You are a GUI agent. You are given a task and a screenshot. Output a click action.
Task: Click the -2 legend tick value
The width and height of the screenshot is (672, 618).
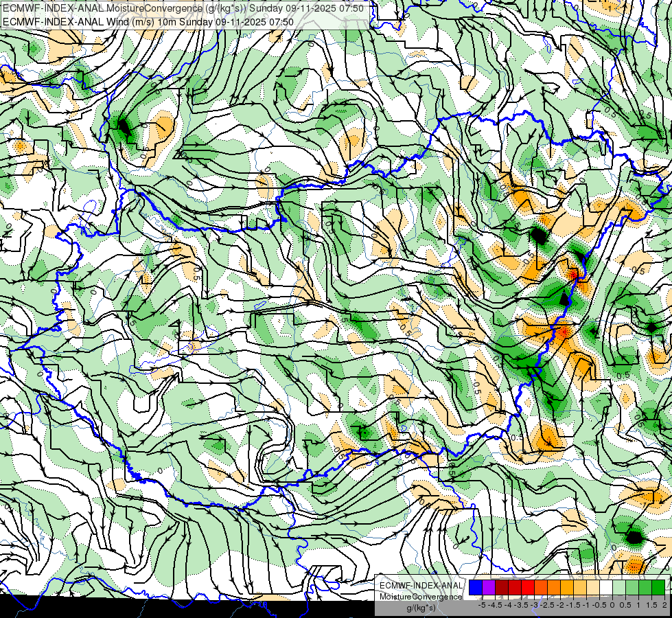[560, 605]
